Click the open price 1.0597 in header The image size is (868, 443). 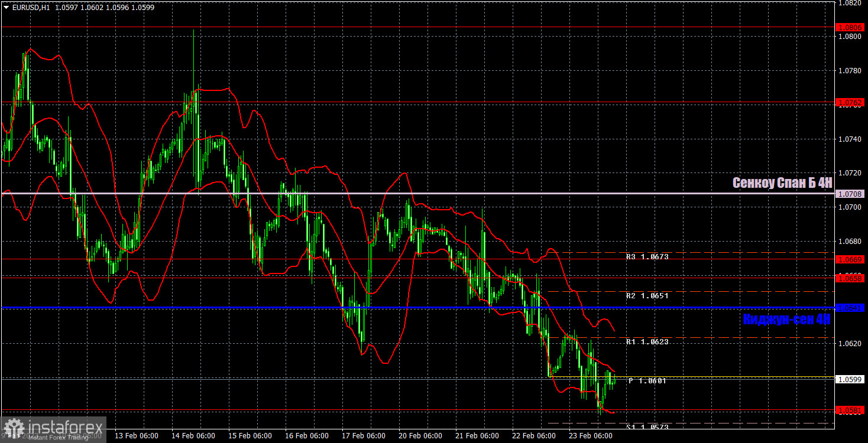click(67, 8)
